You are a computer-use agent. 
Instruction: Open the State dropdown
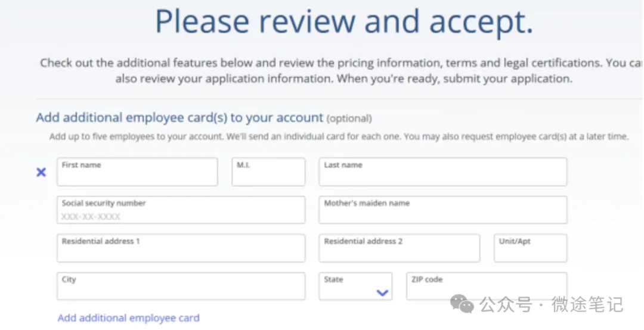coord(355,286)
